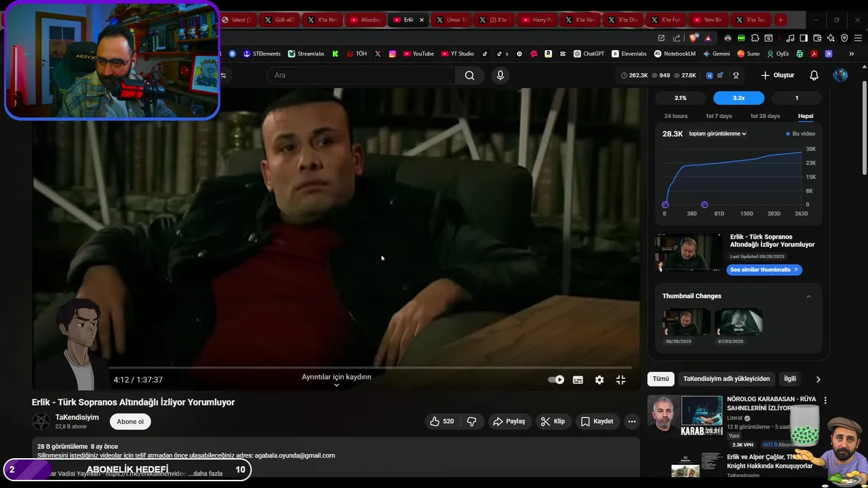
Task: Switch to the Altındağ browser tab
Action: [366, 20]
